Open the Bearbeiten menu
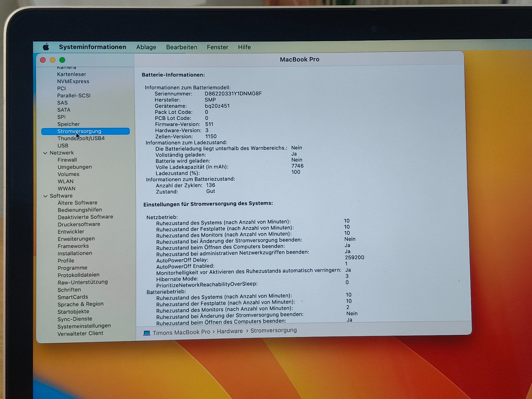Image resolution: width=532 pixels, height=399 pixels. pyautogui.click(x=181, y=47)
